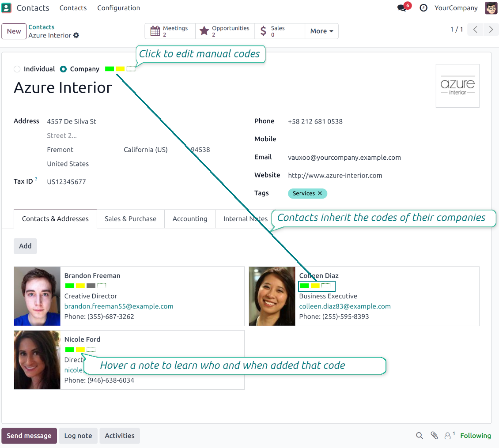Open Nicole Ford's photo card
The width and height of the screenshot is (499, 448).
click(x=37, y=360)
